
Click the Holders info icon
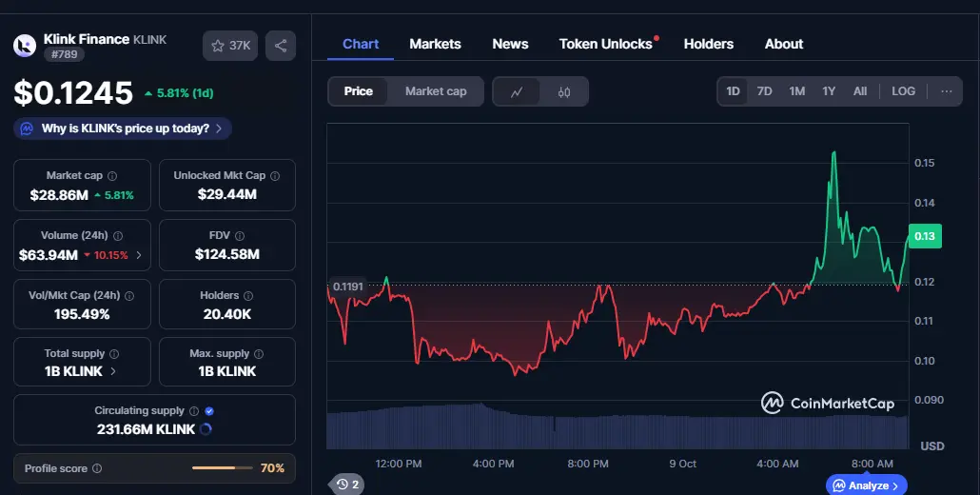pyautogui.click(x=248, y=296)
